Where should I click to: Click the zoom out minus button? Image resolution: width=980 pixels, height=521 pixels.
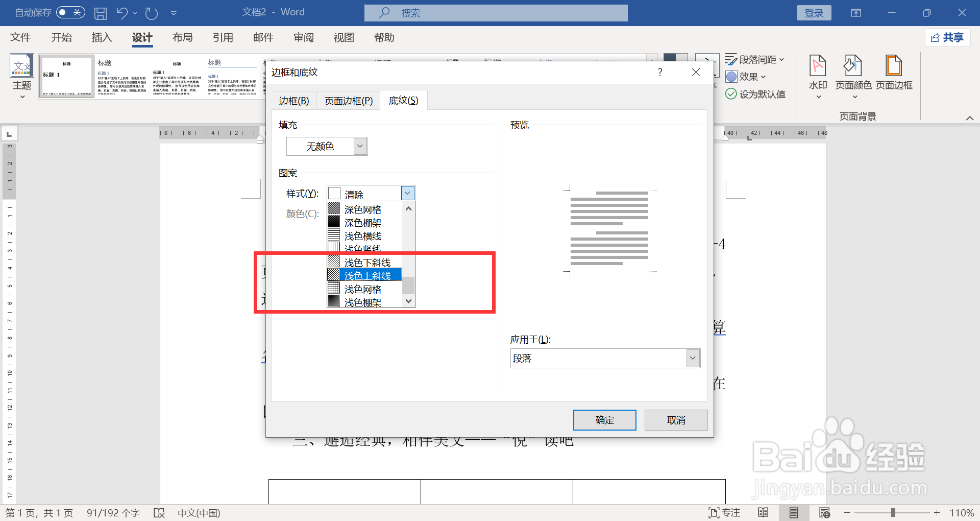tap(847, 512)
